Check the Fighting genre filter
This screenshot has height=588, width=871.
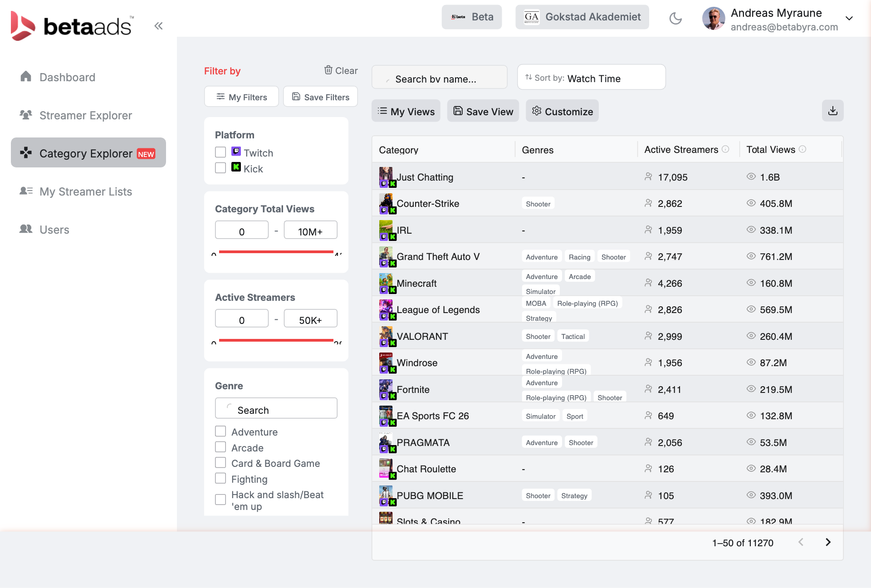[220, 478]
